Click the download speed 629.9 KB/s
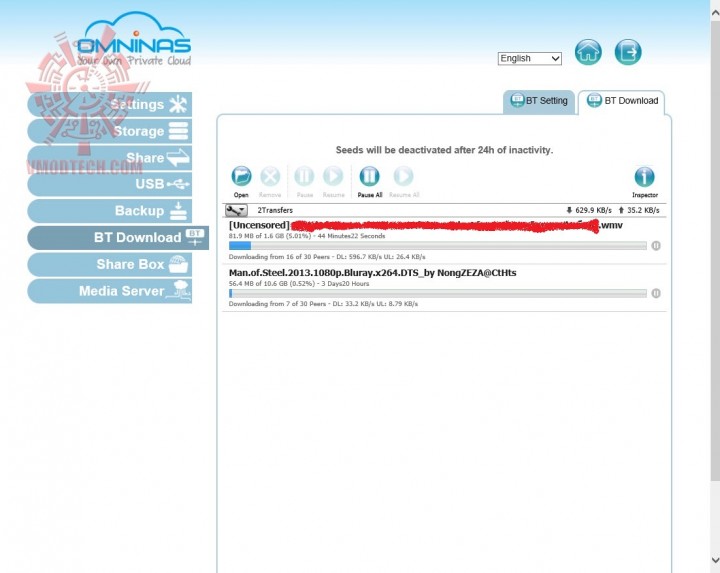The width and height of the screenshot is (720, 573). click(x=589, y=210)
